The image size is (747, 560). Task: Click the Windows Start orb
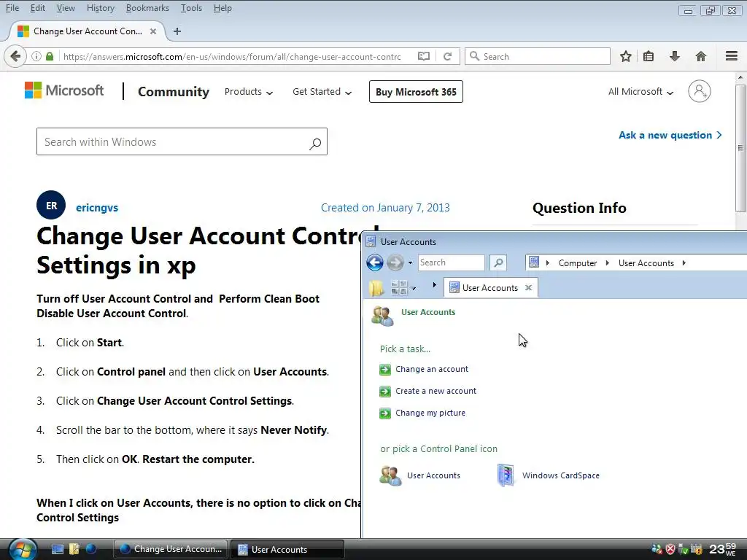click(x=23, y=550)
